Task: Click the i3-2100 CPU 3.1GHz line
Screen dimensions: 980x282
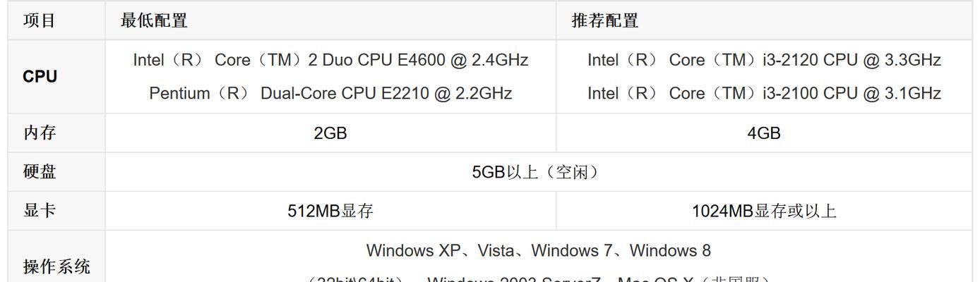Action: click(x=764, y=93)
